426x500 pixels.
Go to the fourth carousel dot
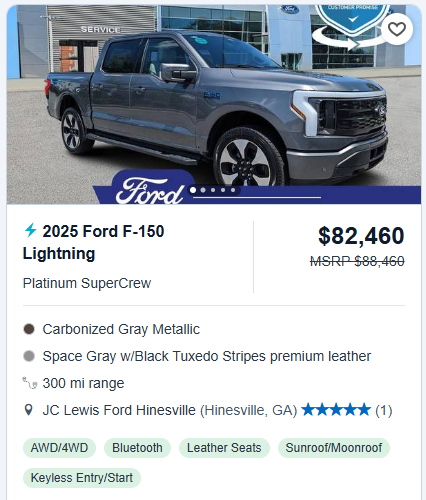tap(223, 190)
